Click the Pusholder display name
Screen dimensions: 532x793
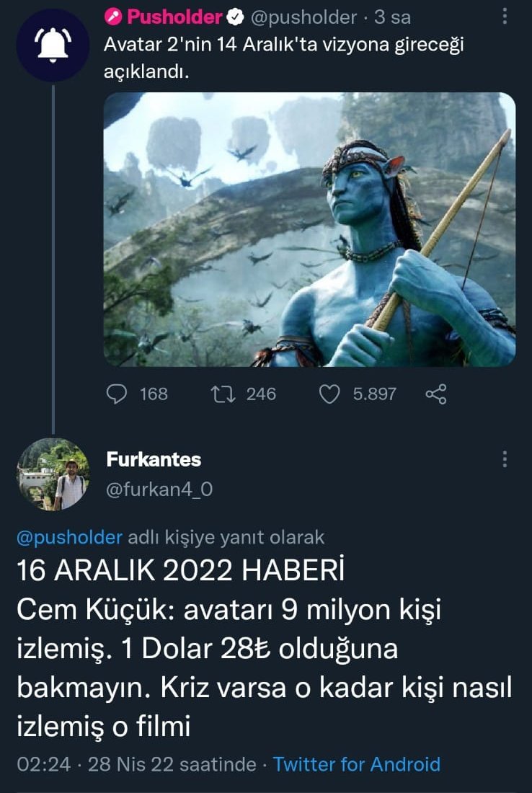(174, 18)
